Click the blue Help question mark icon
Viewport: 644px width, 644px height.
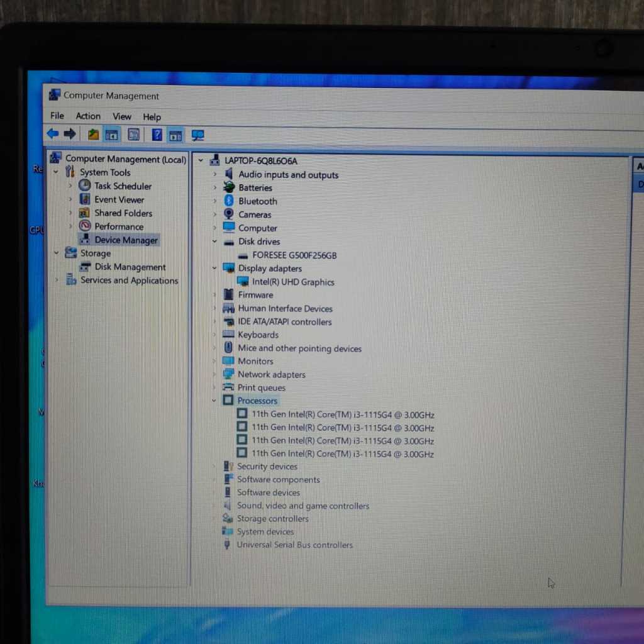[x=157, y=135]
